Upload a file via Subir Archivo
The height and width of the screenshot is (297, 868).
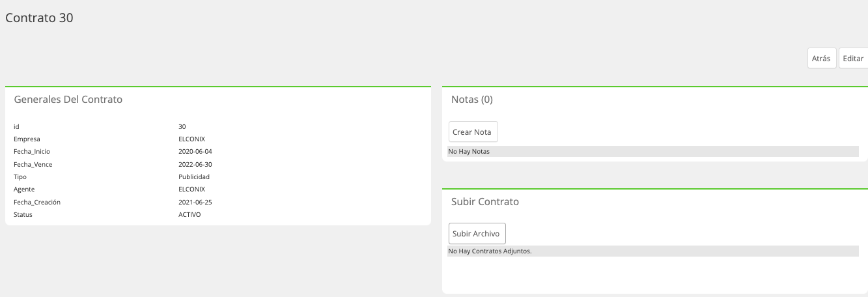coord(477,233)
